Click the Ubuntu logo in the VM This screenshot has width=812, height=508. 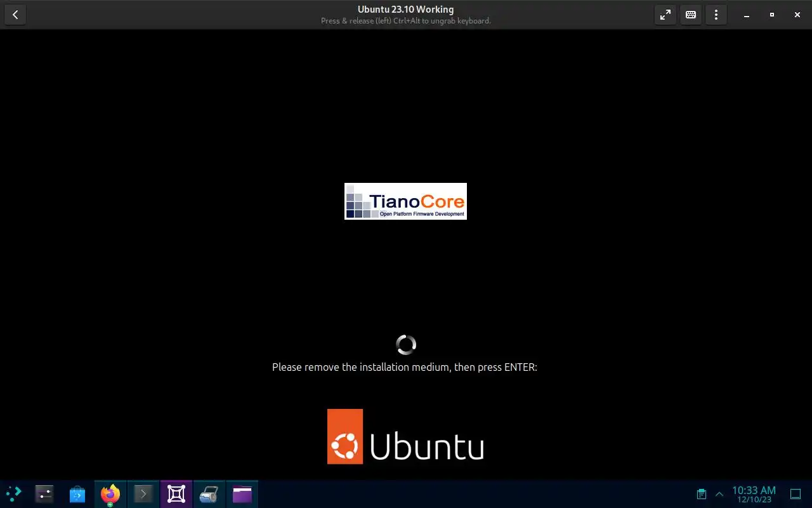pyautogui.click(x=405, y=436)
